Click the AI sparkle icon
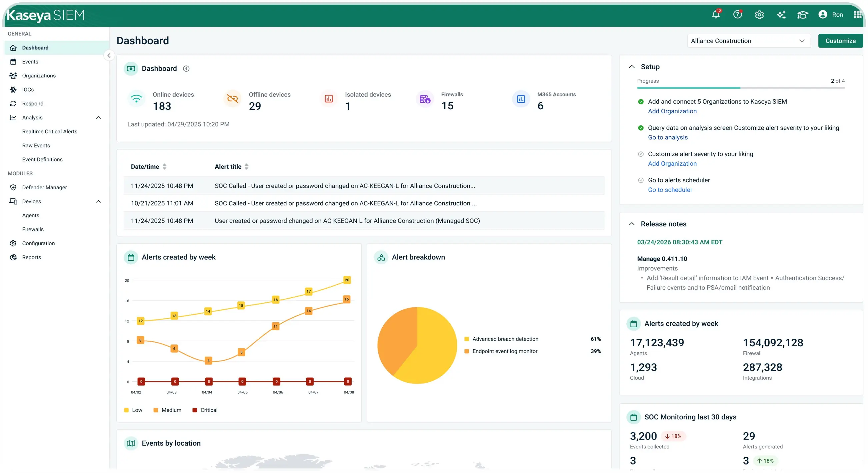The width and height of the screenshot is (868, 473). tap(781, 15)
